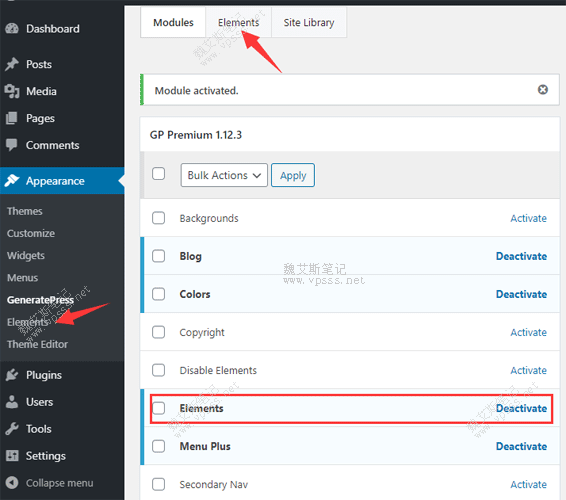Screen dimensions: 566x500
Task: Open Users in the sidebar menu
Action: pyautogui.click(x=39, y=402)
